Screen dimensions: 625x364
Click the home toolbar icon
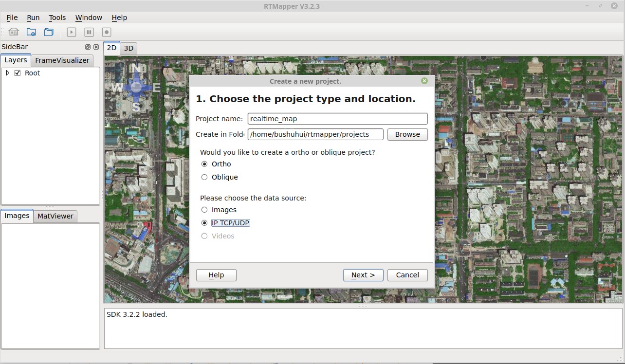pos(13,32)
